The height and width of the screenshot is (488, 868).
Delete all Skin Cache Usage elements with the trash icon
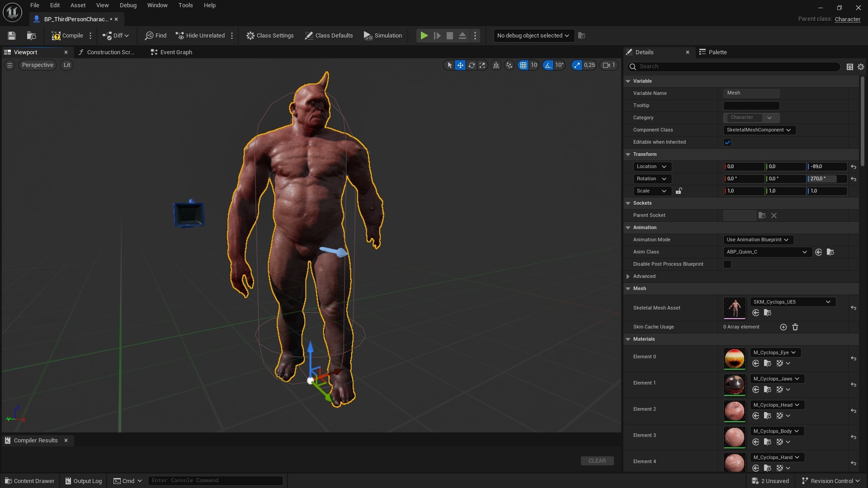tap(795, 327)
